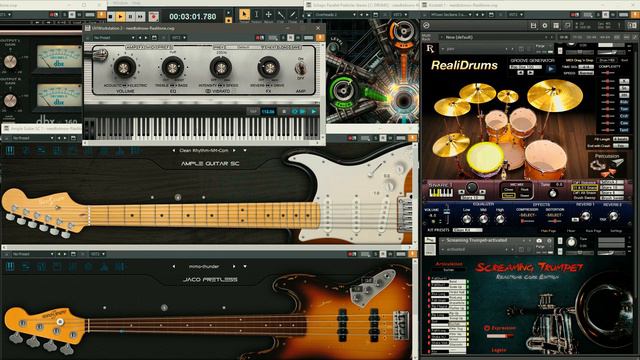Click the capo marker above guitar neck
This screenshot has width=640, height=360.
[x=178, y=197]
